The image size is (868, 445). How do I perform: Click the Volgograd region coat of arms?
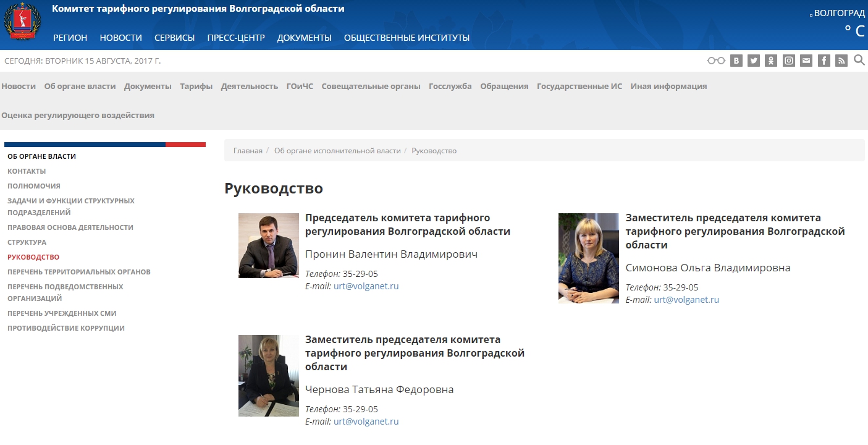(x=21, y=22)
